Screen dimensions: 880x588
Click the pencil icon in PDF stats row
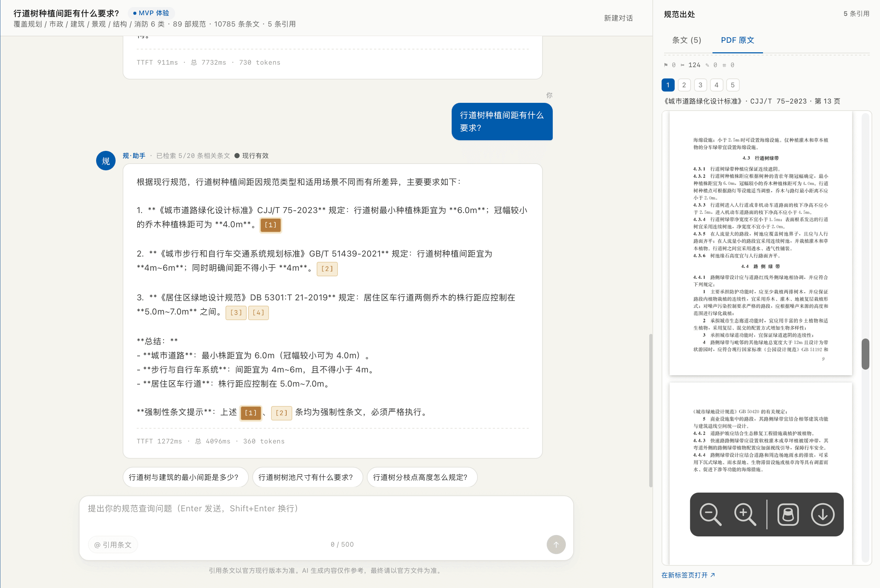pyautogui.click(x=707, y=65)
